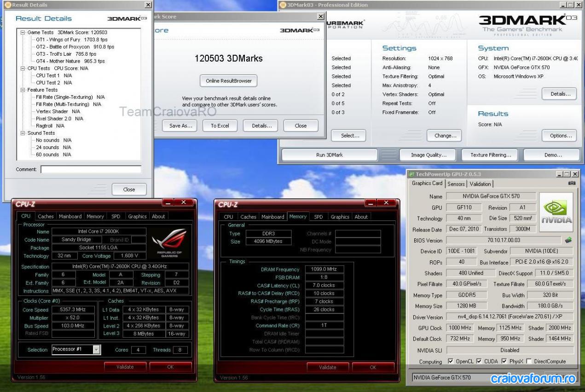This screenshot has width=585, height=392.
Task: Switch to the Memory tab in the CPU-Z processor window
Action: tap(95, 216)
